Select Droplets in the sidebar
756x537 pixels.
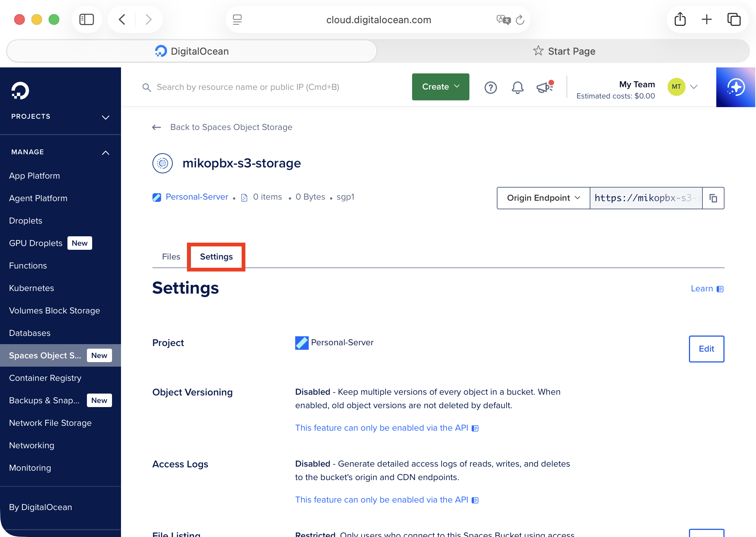click(25, 221)
